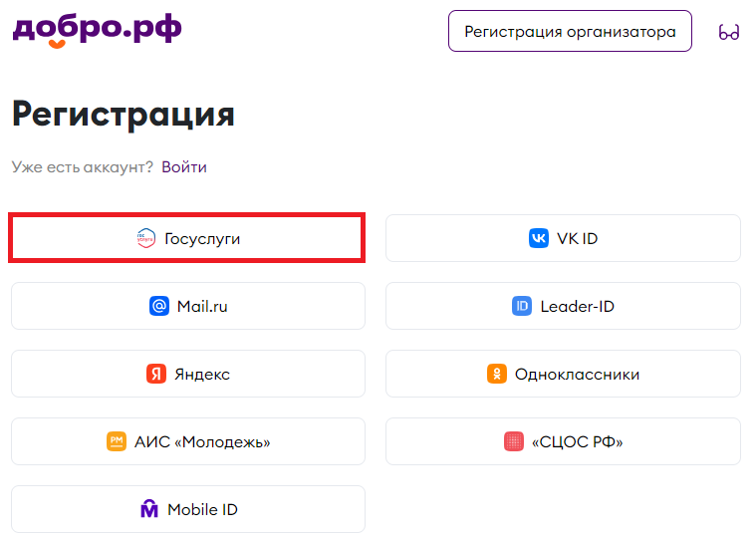Click the «СЦОС РФ» red icon

tap(514, 441)
